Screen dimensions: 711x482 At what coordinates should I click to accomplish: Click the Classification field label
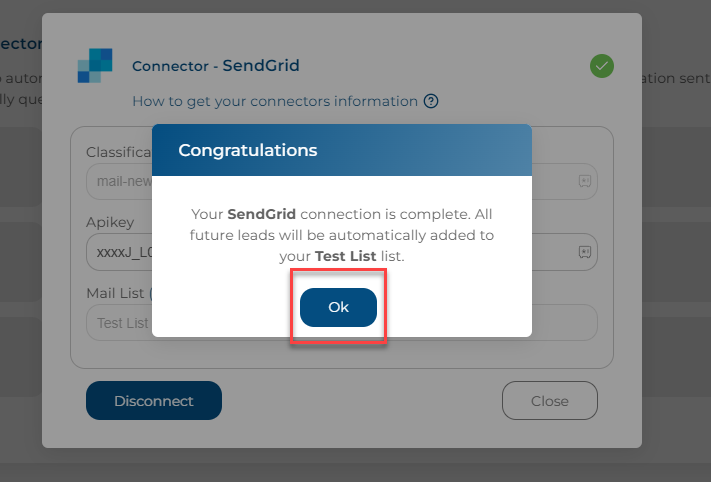[x=119, y=152]
